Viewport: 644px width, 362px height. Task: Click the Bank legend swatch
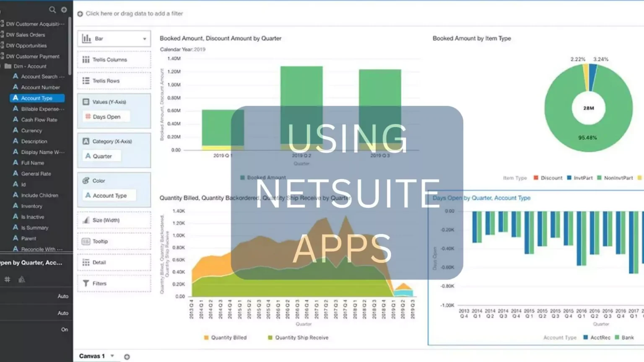point(617,337)
